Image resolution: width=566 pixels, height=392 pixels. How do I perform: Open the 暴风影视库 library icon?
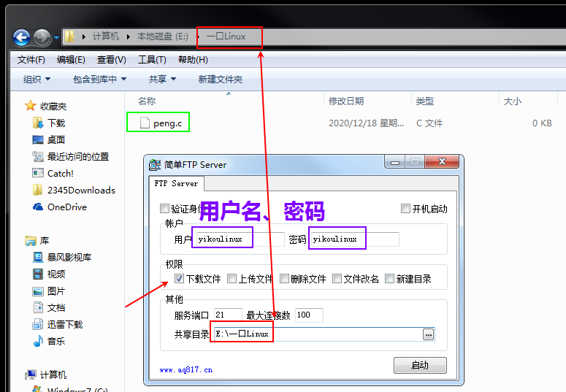38,257
